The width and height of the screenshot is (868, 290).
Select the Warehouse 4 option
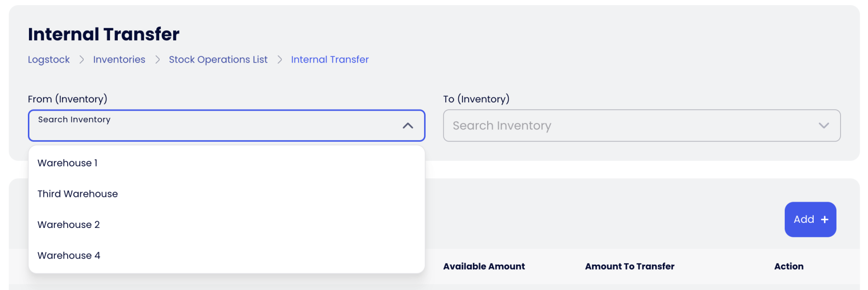[69, 255]
